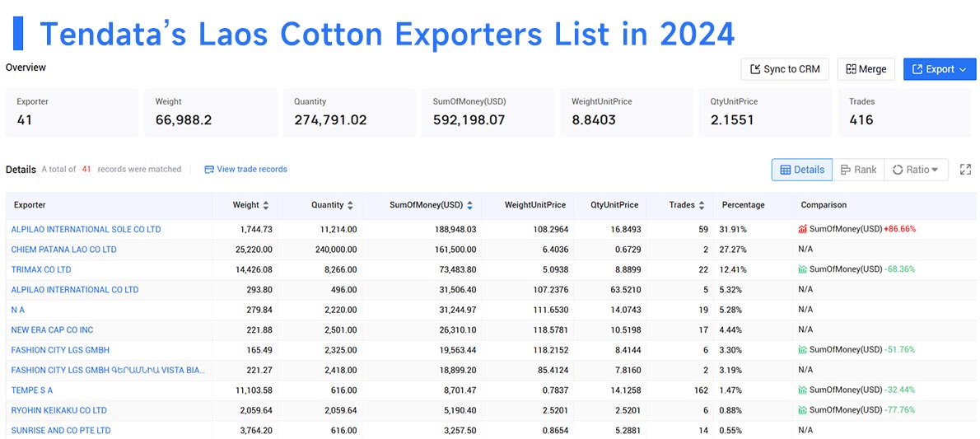The width and height of the screenshot is (980, 439).
Task: Click the trades cell showing 162
Action: pos(702,390)
